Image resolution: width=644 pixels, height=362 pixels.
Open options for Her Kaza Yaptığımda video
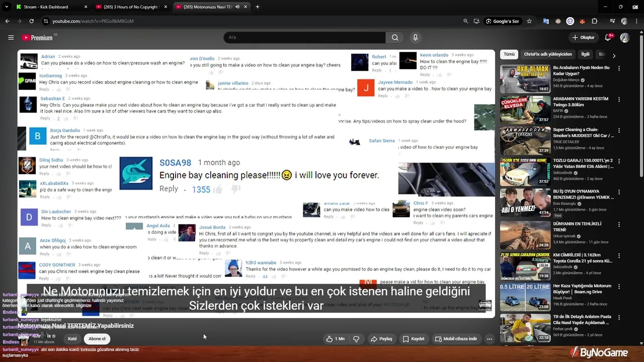click(x=619, y=287)
